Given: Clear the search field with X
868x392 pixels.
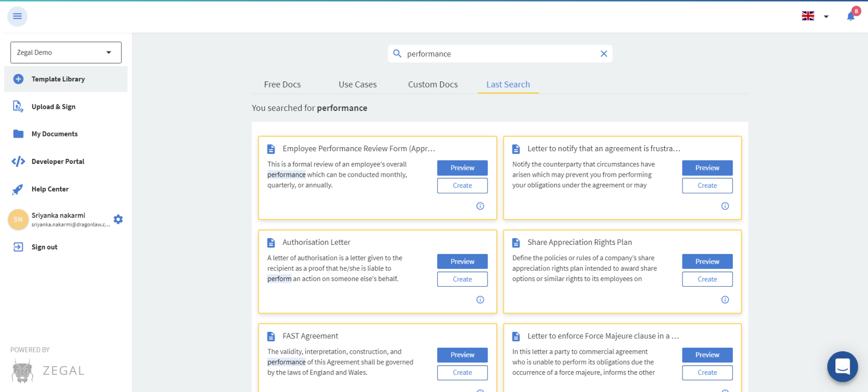Looking at the screenshot, I should [x=604, y=53].
